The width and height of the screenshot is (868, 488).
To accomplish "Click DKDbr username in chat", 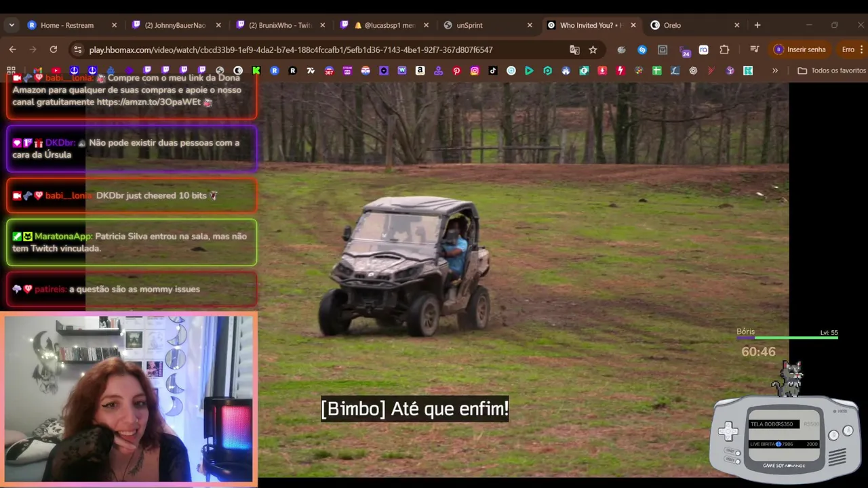I will pyautogui.click(x=60, y=143).
